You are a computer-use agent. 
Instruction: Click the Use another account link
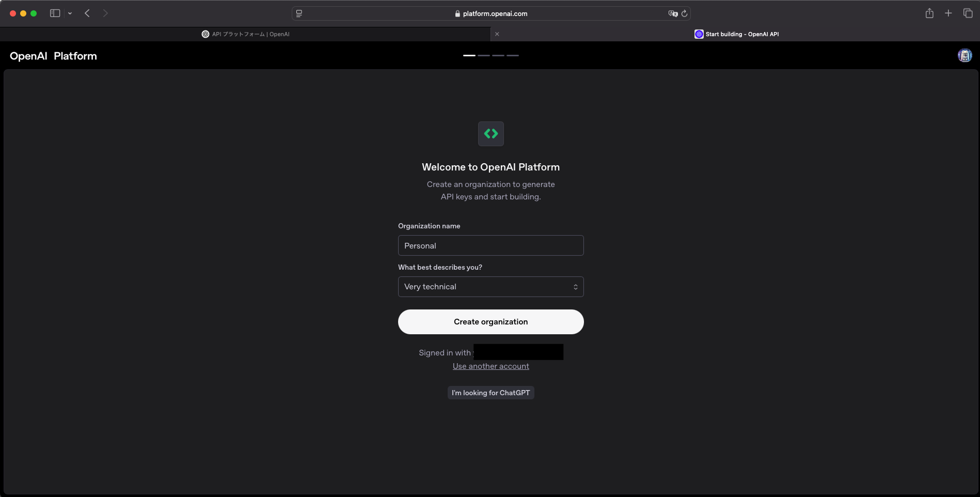tap(491, 366)
